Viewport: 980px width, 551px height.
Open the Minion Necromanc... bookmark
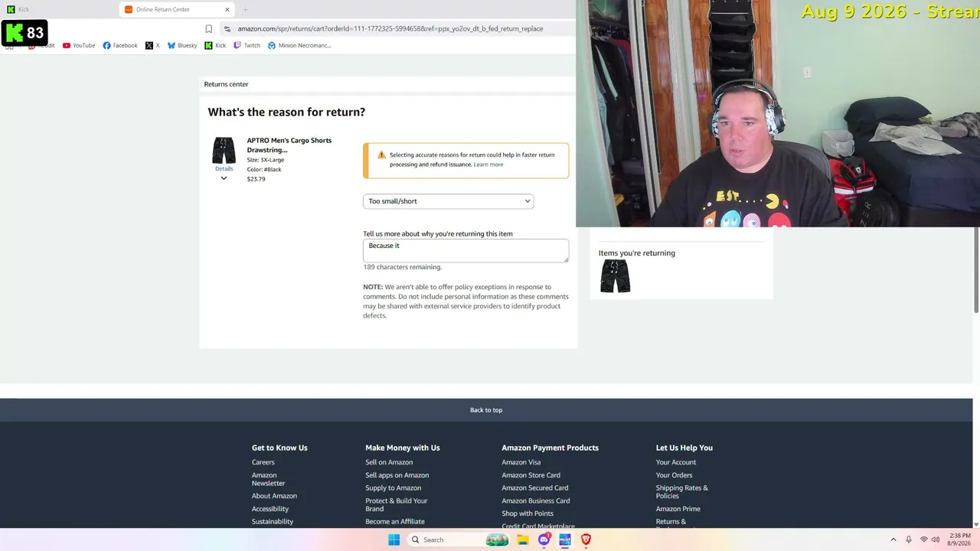[299, 45]
